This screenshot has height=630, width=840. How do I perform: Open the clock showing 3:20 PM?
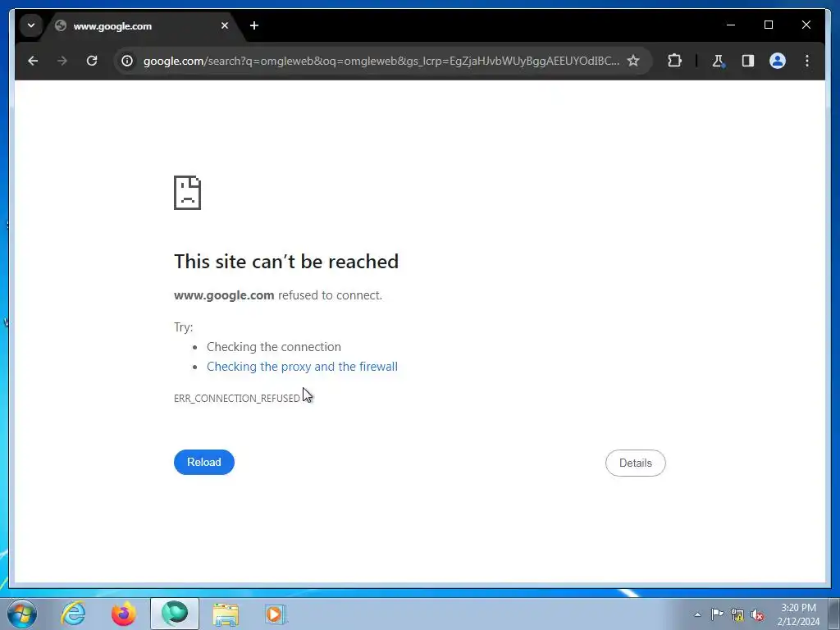click(x=798, y=614)
